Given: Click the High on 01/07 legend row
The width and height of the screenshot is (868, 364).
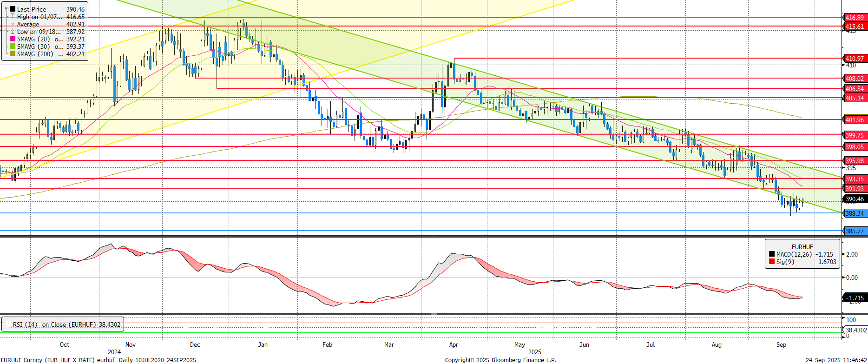Looking at the screenshot, I should click(x=48, y=17).
